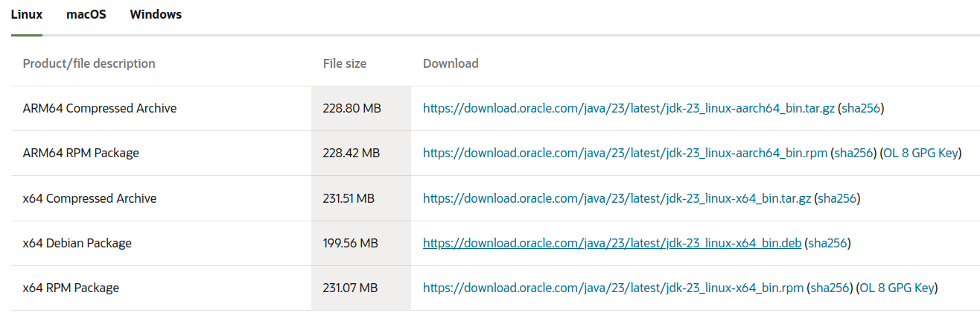Switch to the Windows tab
The image size is (980, 313).
156,15
